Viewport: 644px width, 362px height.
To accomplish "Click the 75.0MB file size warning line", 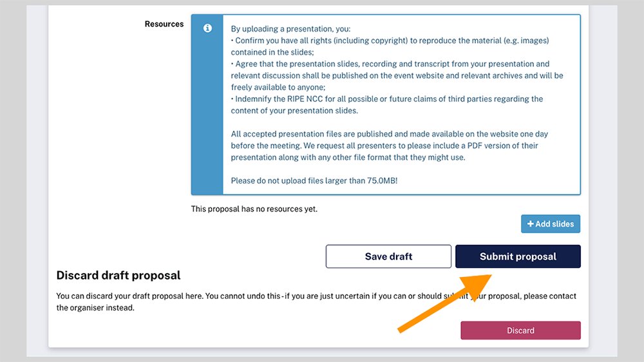I will tap(314, 180).
